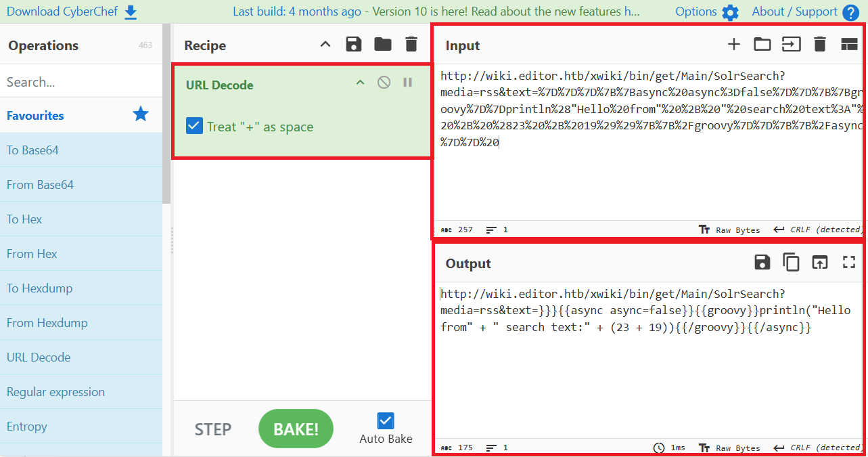Viewport: 868px width, 457px height.
Task: Add a new input tab
Action: (734, 45)
